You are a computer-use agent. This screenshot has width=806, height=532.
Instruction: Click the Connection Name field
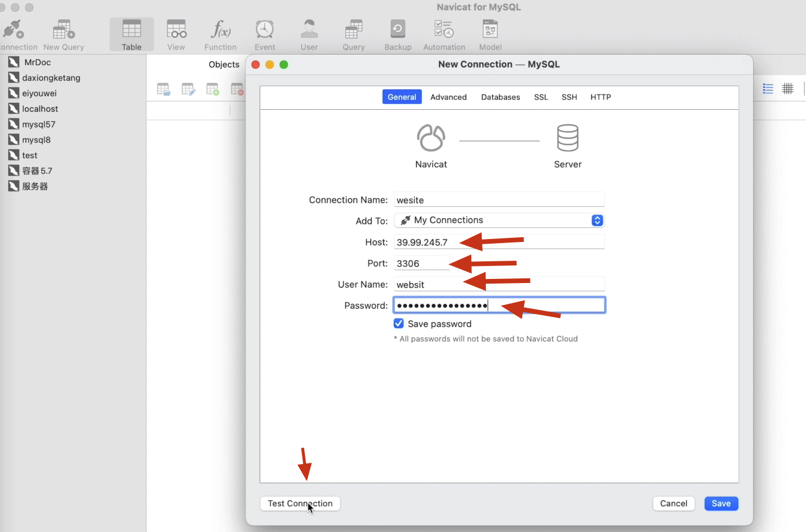pyautogui.click(x=499, y=200)
